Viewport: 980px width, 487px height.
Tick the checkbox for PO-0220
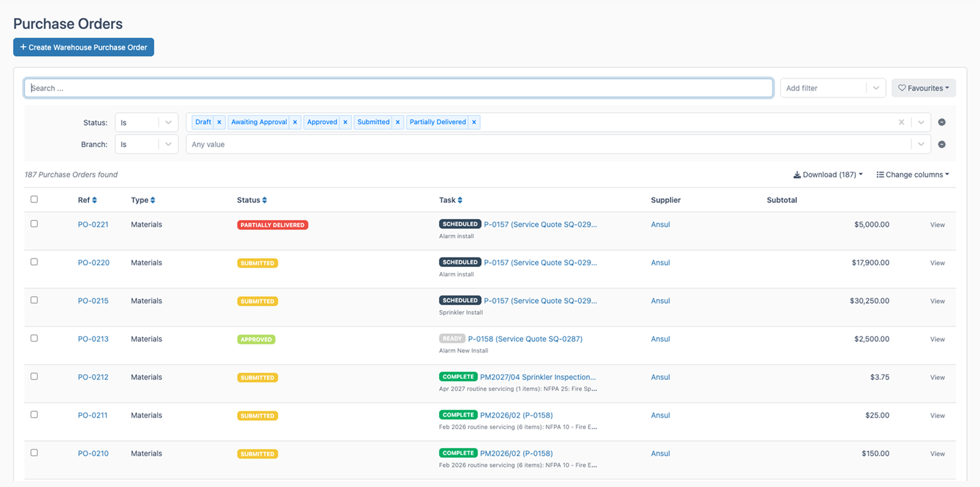[x=34, y=262]
